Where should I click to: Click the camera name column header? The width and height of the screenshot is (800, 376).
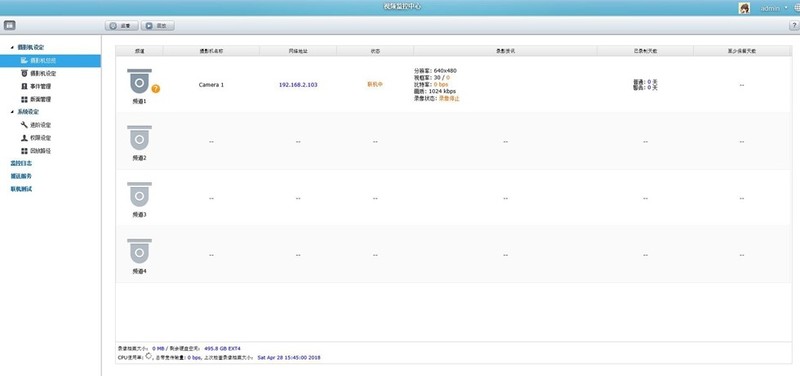[x=211, y=51]
